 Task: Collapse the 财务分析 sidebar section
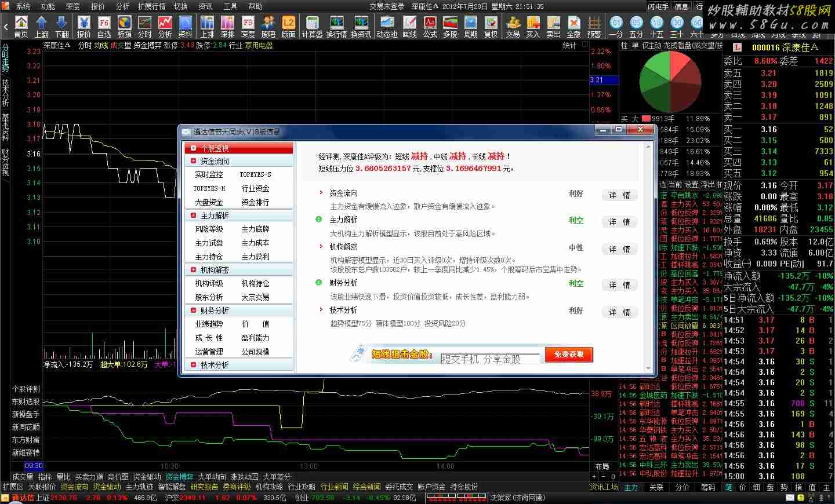click(193, 311)
